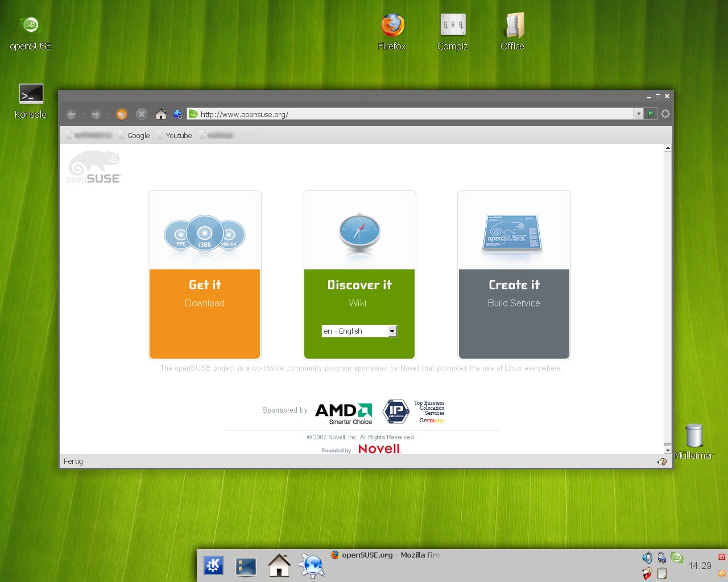Open the forward history dropdown arrow
The height and width of the screenshot is (582, 728).
[109, 114]
